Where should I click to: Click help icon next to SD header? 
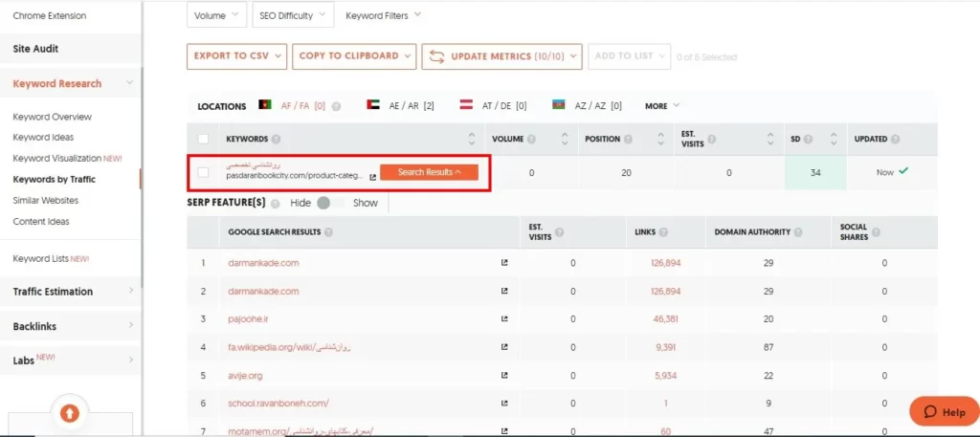[808, 140]
